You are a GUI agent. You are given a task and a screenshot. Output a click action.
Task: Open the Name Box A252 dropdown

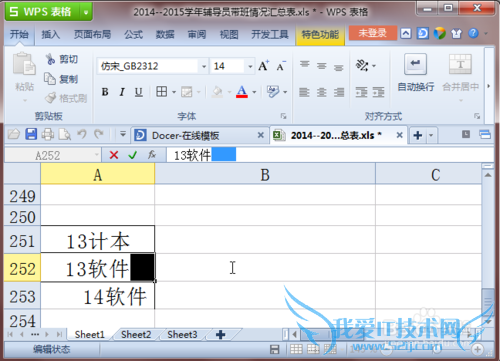point(97,155)
